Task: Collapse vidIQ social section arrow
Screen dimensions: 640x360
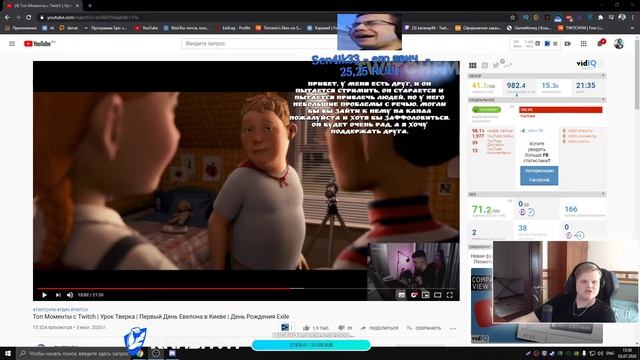Action: (x=603, y=100)
